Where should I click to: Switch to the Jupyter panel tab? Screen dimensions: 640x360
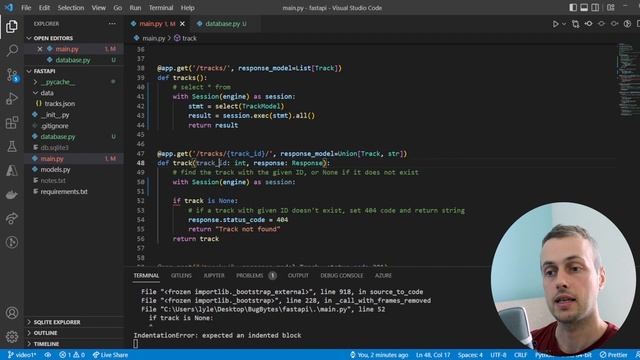(x=214, y=276)
